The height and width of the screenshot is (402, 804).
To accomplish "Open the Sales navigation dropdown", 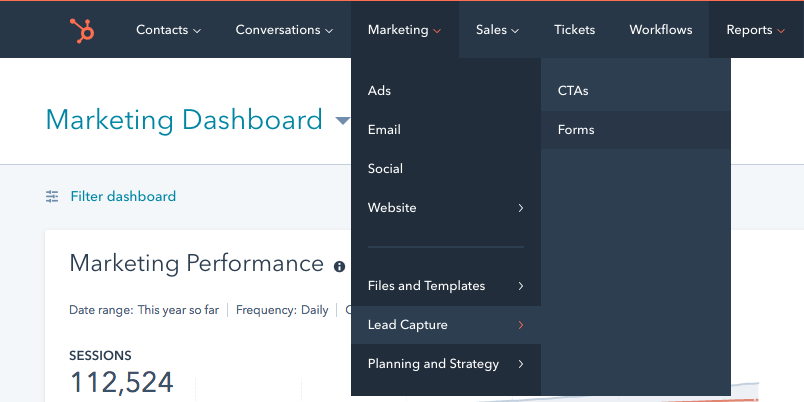I will (497, 30).
